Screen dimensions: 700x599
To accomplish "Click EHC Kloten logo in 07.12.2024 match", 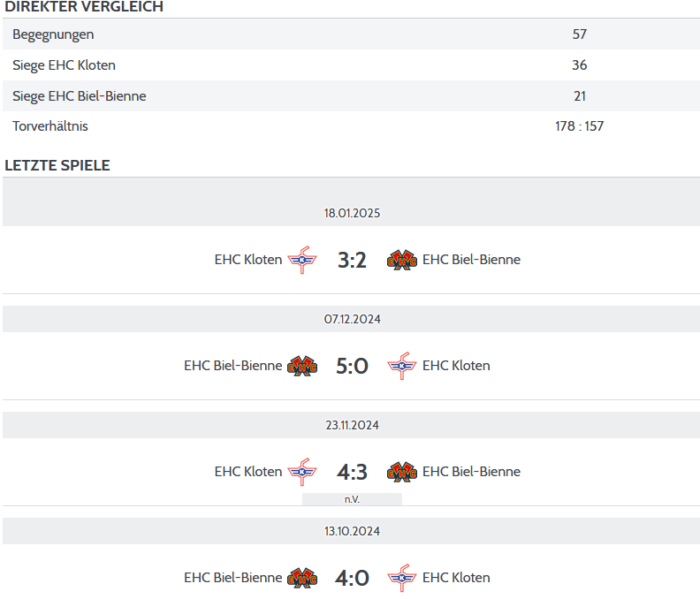I will pyautogui.click(x=402, y=366).
